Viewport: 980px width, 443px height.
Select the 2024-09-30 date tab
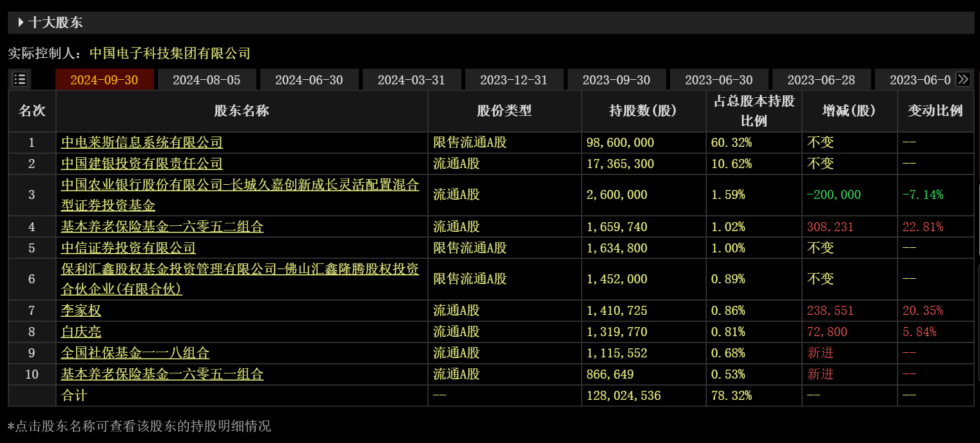104,80
